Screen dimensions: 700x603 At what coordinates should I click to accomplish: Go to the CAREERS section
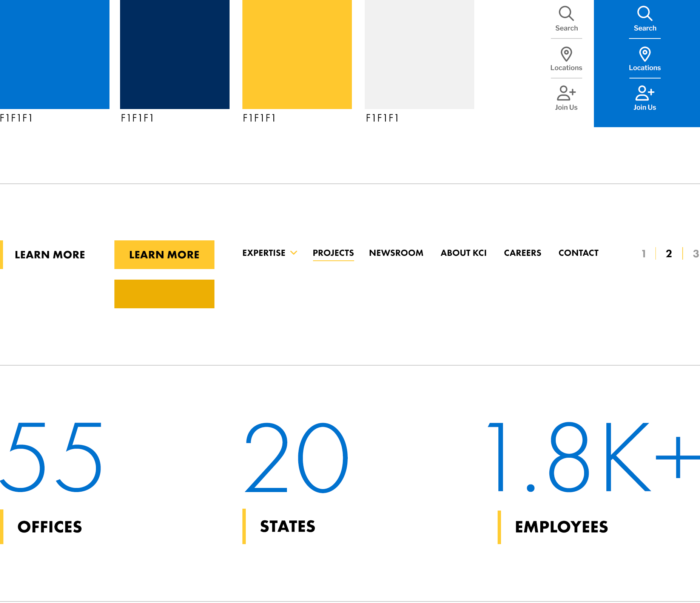tap(522, 253)
